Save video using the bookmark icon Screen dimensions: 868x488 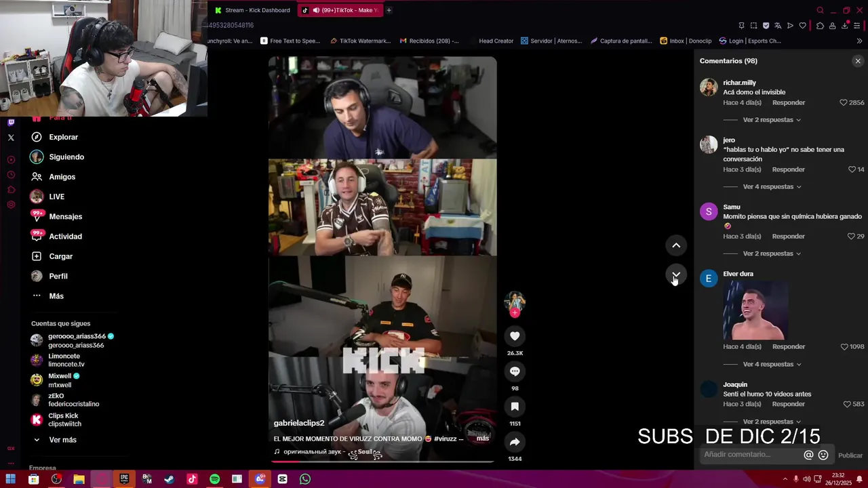pos(515,407)
